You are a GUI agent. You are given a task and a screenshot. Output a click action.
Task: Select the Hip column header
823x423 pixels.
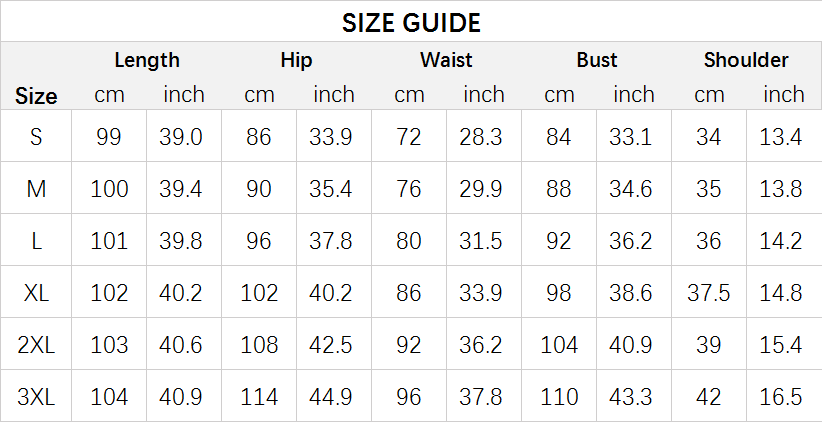[x=296, y=60]
